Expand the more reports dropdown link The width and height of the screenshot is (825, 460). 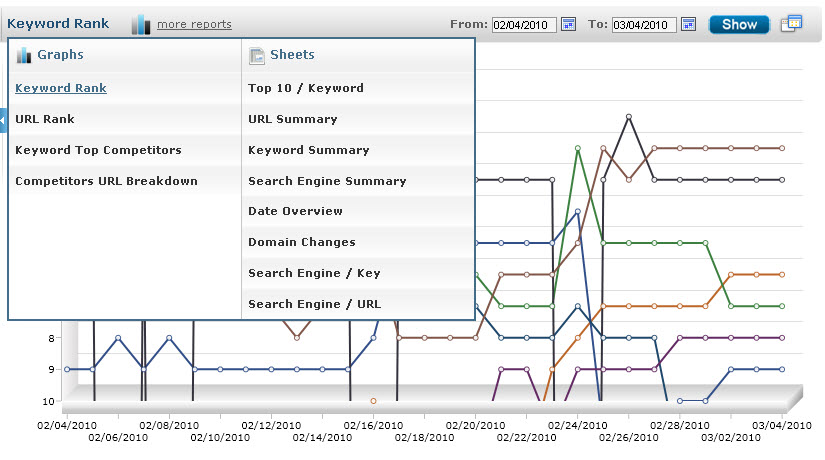(x=194, y=24)
